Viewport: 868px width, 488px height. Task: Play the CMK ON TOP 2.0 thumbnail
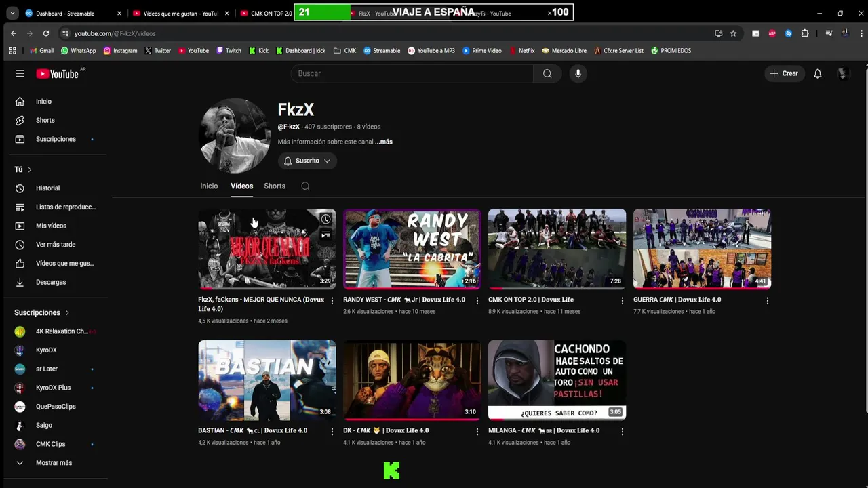pyautogui.click(x=557, y=248)
